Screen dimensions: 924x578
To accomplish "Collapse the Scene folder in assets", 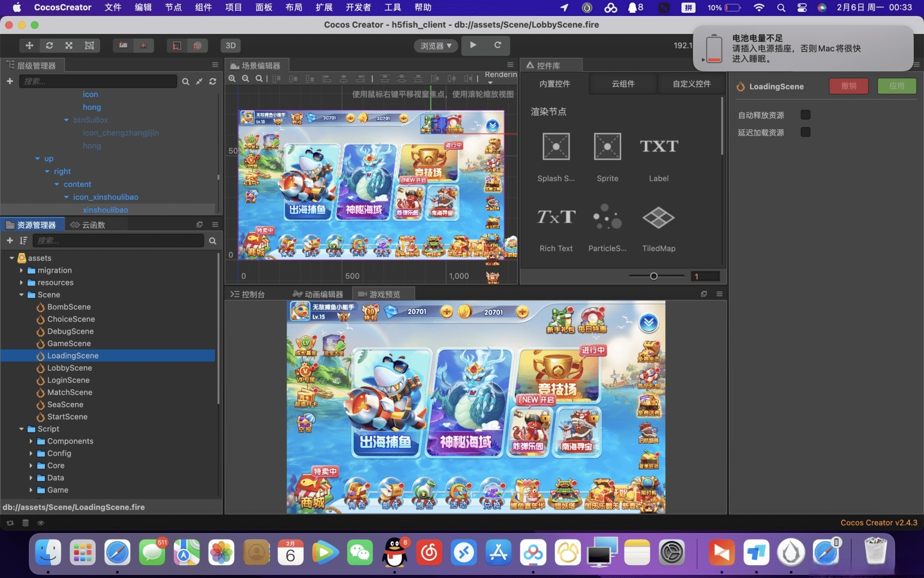I will [21, 295].
